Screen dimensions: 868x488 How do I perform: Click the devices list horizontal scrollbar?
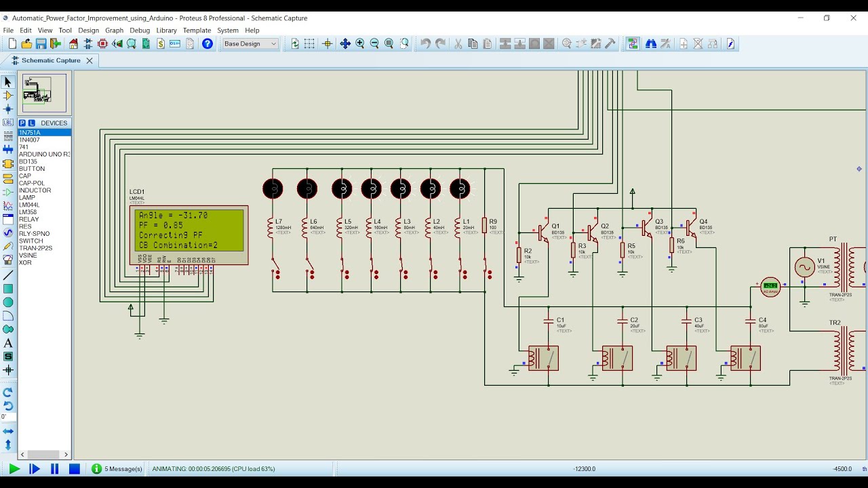(44, 454)
